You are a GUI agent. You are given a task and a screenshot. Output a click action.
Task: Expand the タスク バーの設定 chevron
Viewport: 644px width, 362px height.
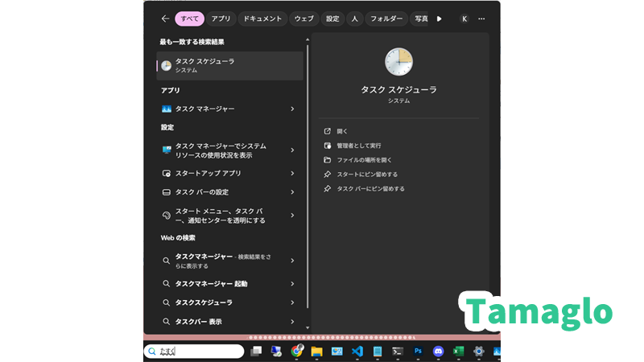coord(292,192)
